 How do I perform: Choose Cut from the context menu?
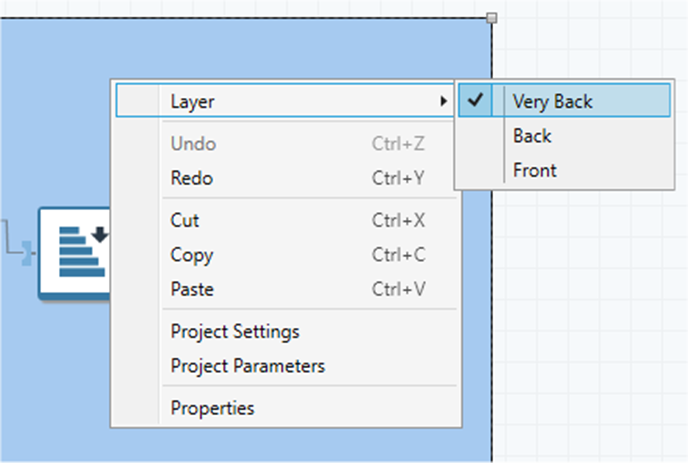pyautogui.click(x=185, y=220)
